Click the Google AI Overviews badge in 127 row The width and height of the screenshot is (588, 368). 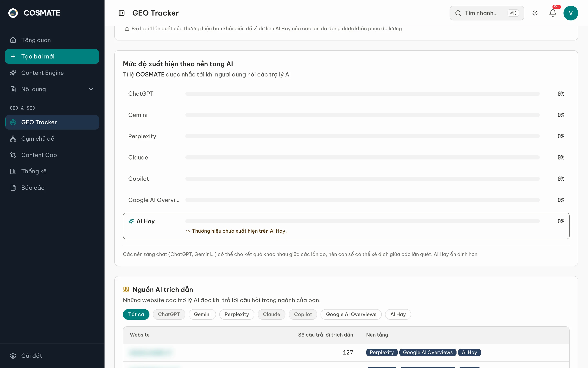pyautogui.click(x=428, y=352)
